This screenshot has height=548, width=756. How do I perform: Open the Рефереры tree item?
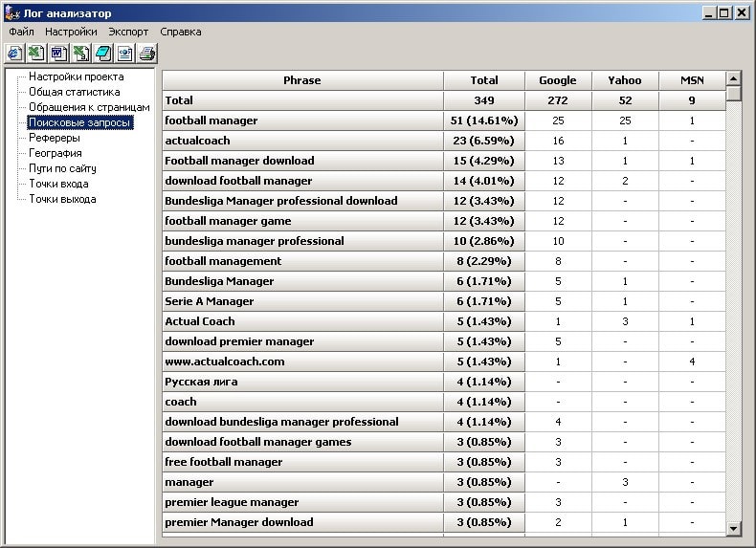[54, 138]
